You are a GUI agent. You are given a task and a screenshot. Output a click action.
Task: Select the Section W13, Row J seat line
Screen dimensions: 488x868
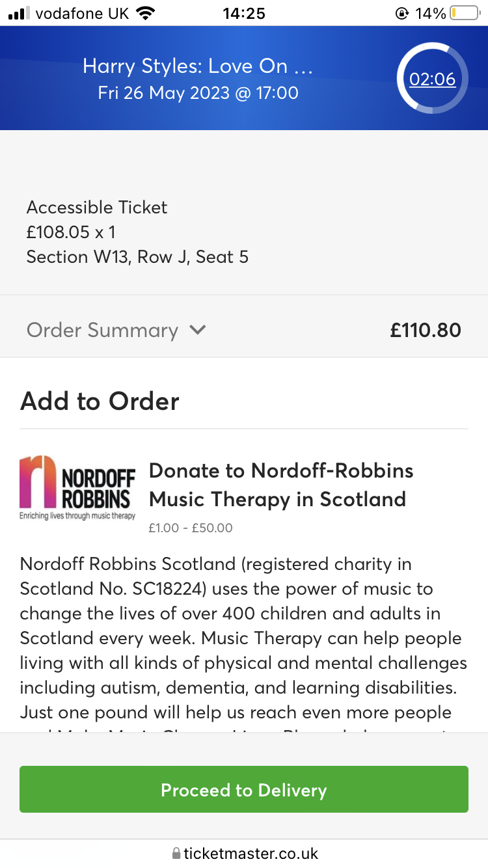coord(137,257)
